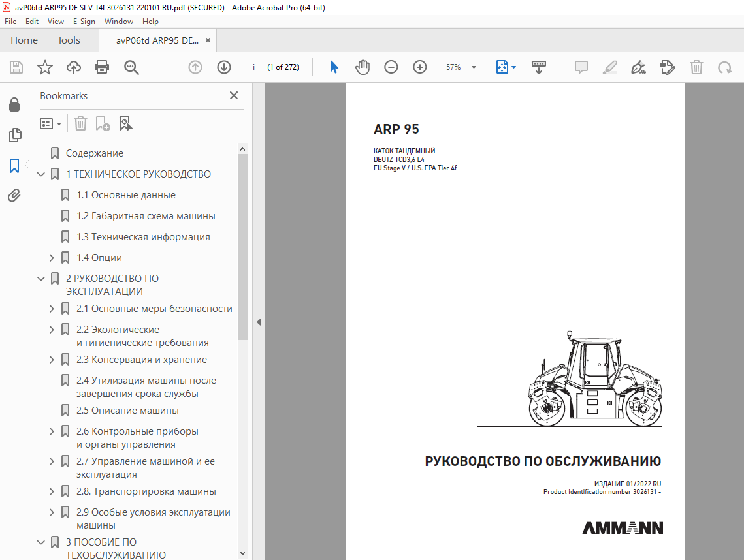744x560 pixels.
Task: Expand 2.6 Контрольные приборы bookmark
Action: coord(52,431)
